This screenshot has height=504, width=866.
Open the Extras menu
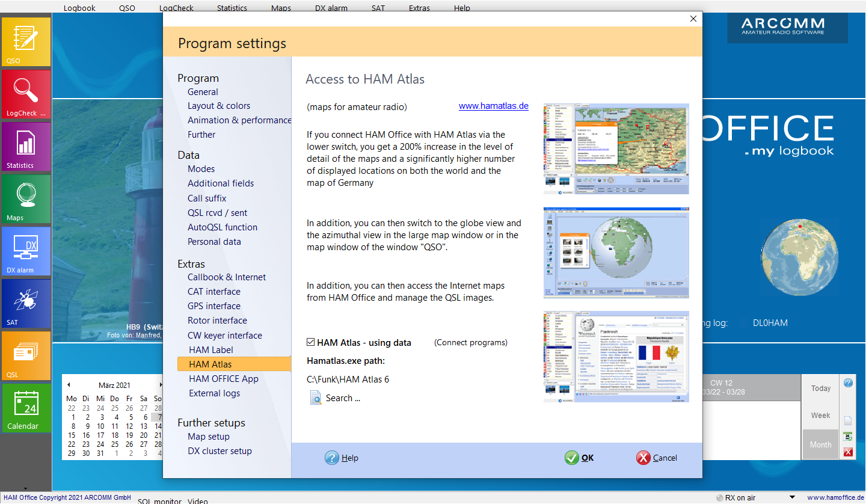[419, 8]
